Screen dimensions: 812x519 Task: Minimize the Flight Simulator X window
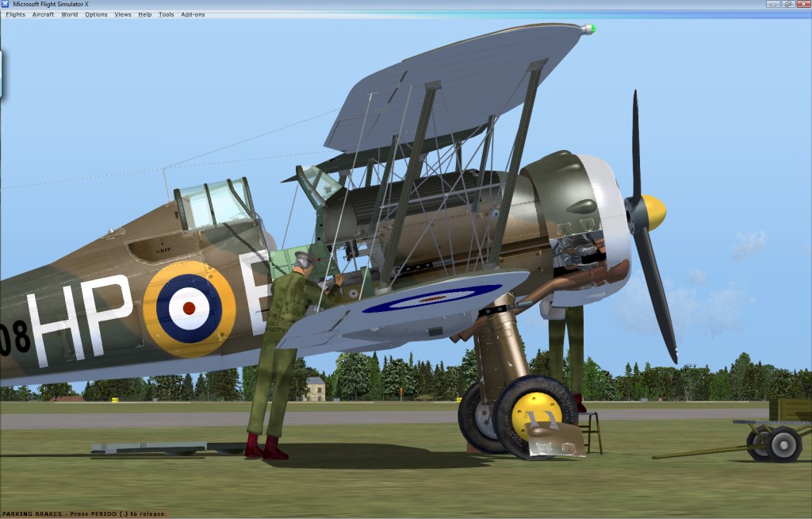click(773, 4)
